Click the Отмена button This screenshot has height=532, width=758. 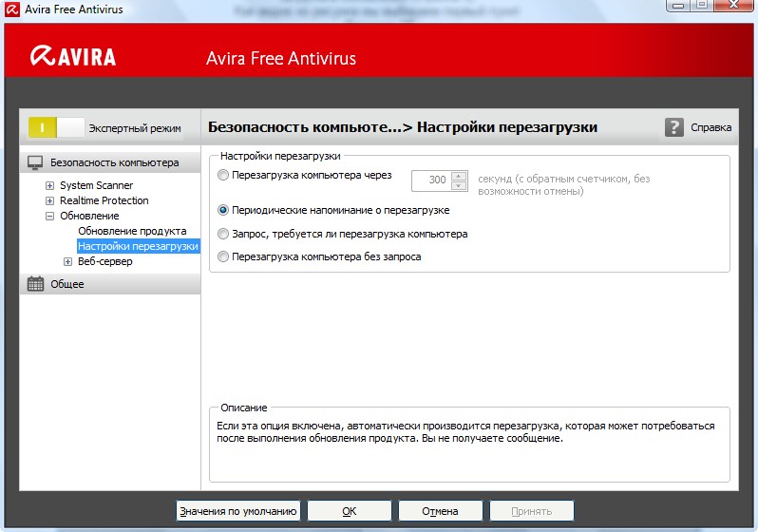point(440,511)
